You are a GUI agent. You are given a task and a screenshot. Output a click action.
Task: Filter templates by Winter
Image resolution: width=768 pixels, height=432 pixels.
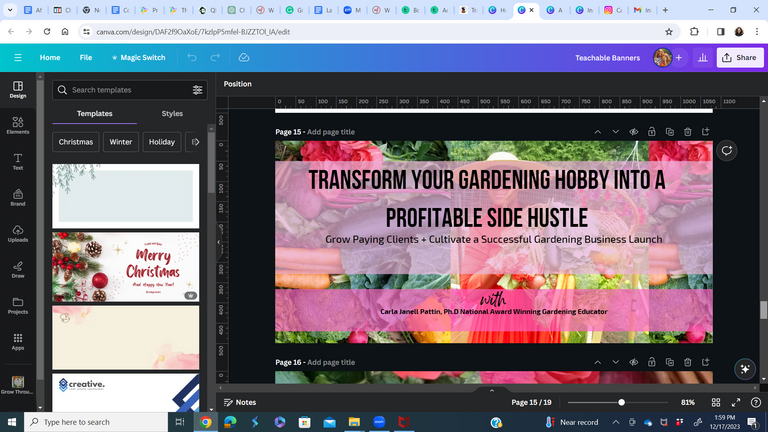(120, 142)
